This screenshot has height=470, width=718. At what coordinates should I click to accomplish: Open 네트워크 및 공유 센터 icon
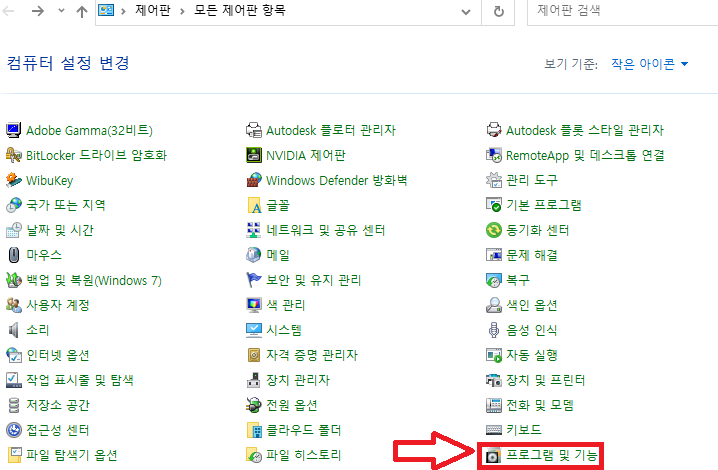click(254, 230)
